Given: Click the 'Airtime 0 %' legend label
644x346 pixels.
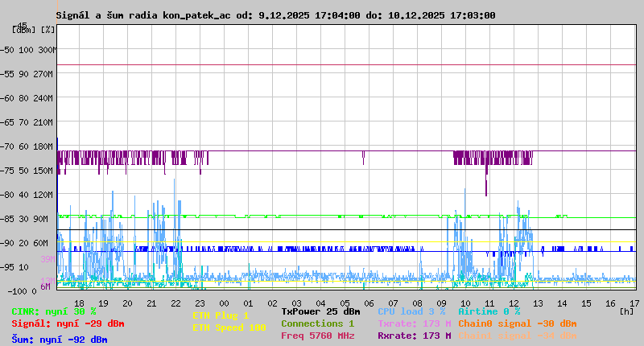Looking at the screenshot, I should click(x=489, y=311).
